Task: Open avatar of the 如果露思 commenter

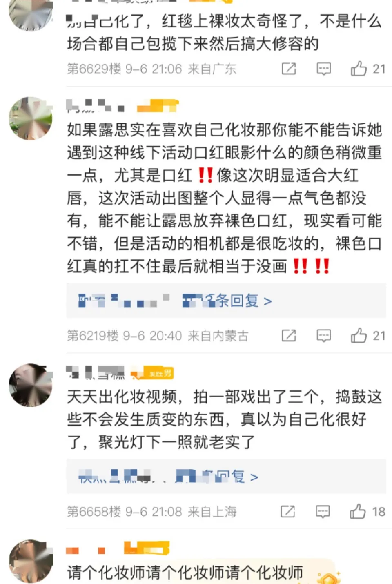Action: pyautogui.click(x=31, y=118)
